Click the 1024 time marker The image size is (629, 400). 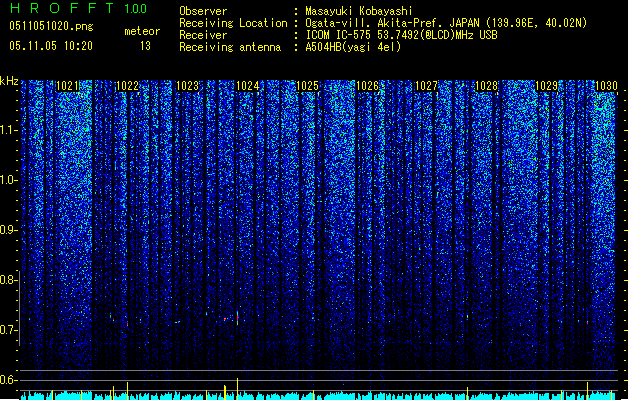(x=248, y=86)
